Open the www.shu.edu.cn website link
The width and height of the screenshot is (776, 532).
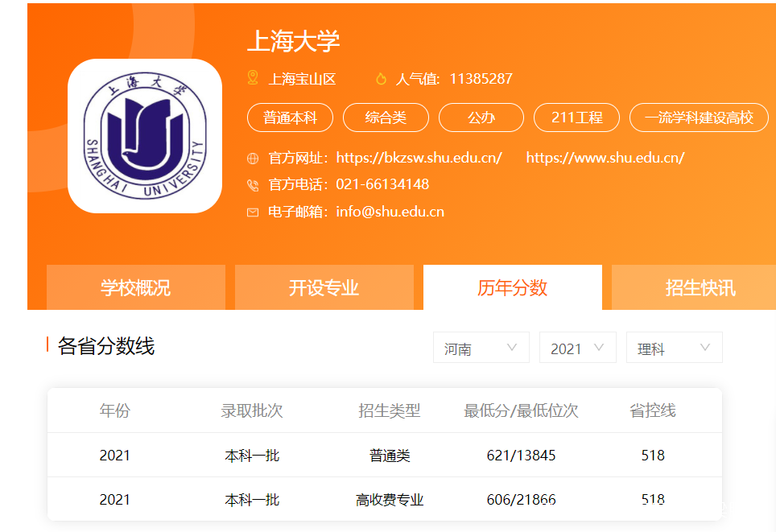pos(605,158)
